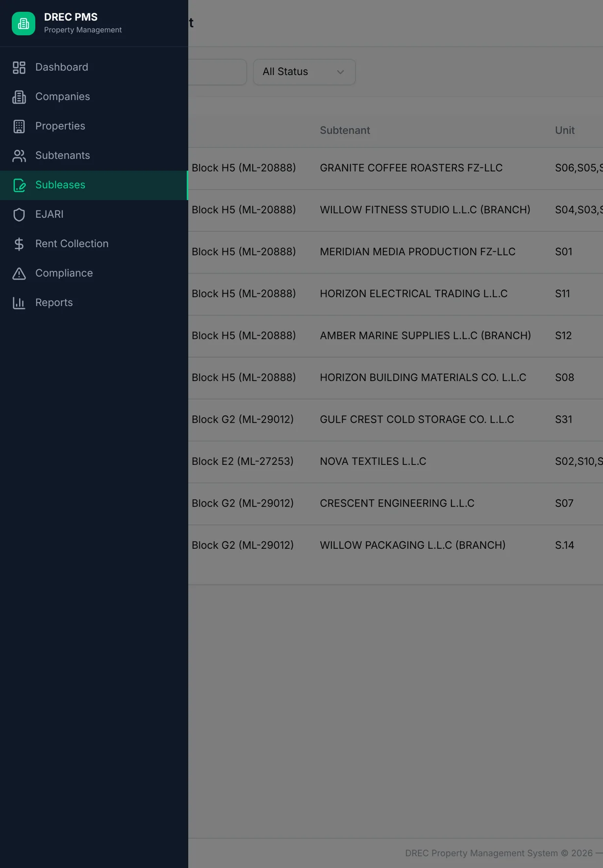Click the Companies building icon
This screenshot has width=603, height=868.
pyautogui.click(x=19, y=97)
